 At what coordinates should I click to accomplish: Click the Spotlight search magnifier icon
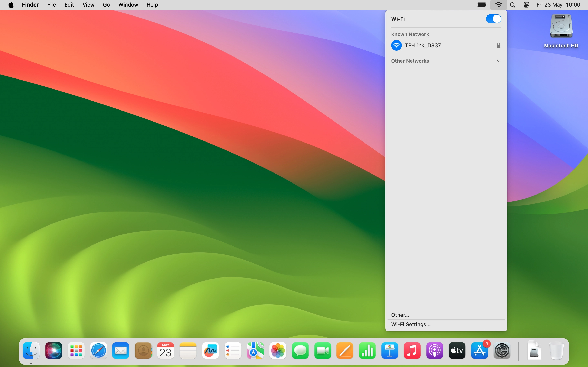(513, 5)
